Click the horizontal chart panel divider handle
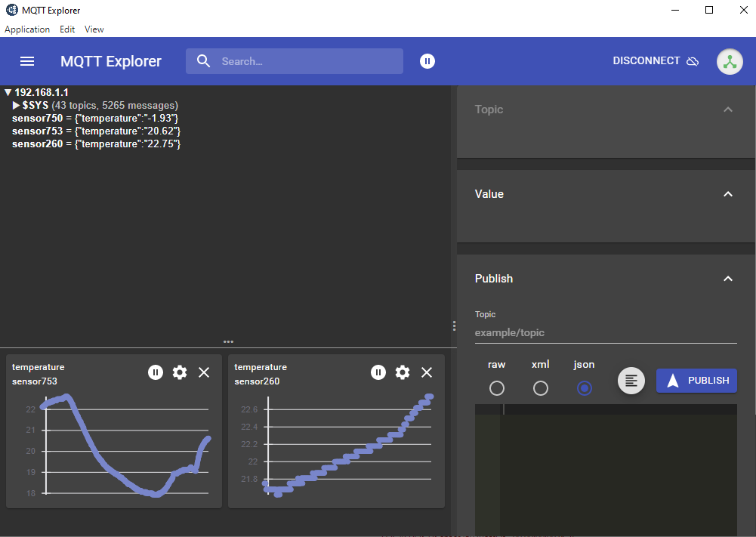 click(229, 342)
